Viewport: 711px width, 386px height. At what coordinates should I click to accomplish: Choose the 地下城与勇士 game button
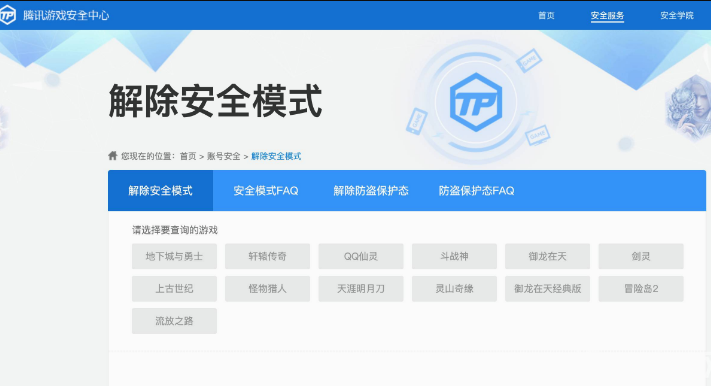click(174, 256)
